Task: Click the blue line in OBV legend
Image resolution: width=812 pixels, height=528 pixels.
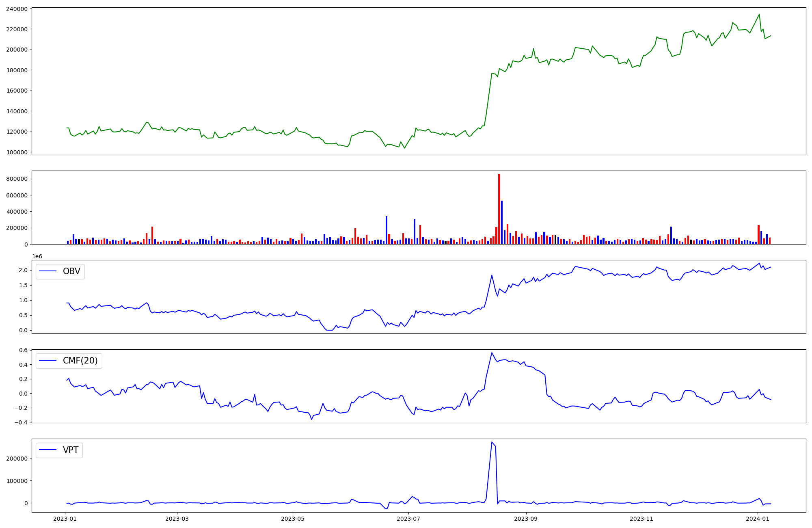Action: coord(48,271)
